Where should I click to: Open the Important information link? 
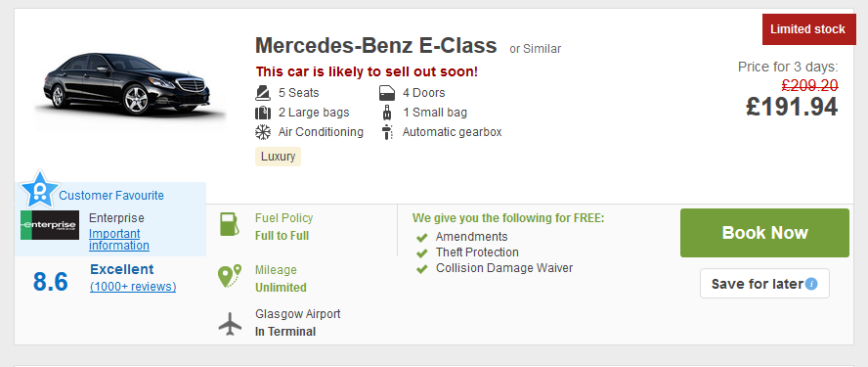pyautogui.click(x=119, y=240)
